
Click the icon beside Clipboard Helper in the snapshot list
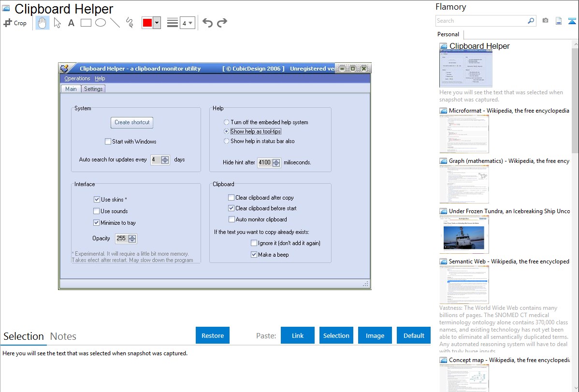(443, 46)
